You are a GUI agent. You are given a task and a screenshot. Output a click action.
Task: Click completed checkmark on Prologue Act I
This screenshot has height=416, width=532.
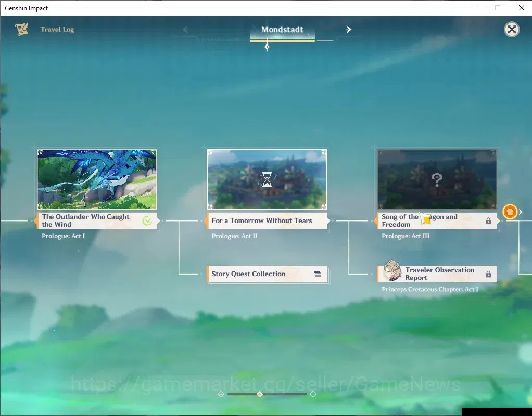(x=147, y=220)
